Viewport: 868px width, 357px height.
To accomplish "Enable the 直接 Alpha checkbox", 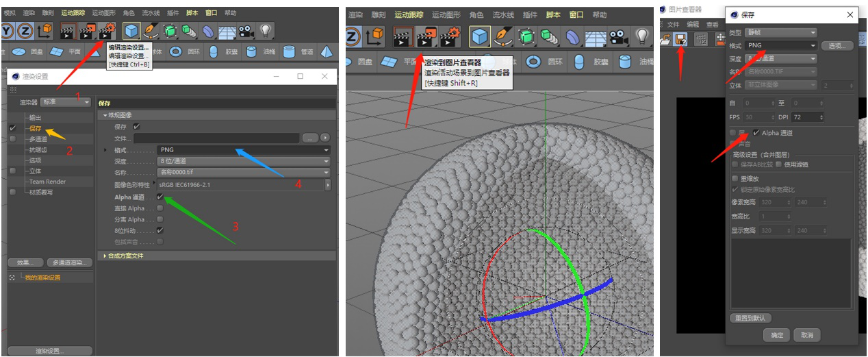I will coord(159,208).
